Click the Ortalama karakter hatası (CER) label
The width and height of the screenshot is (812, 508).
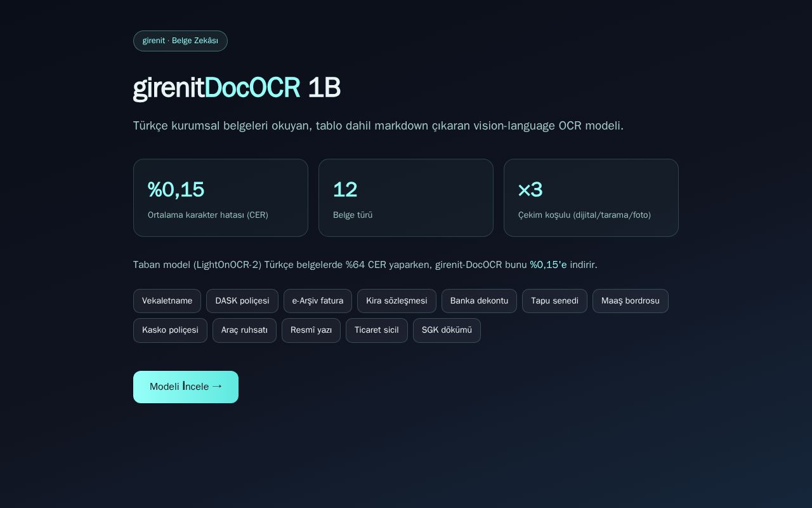[208, 215]
